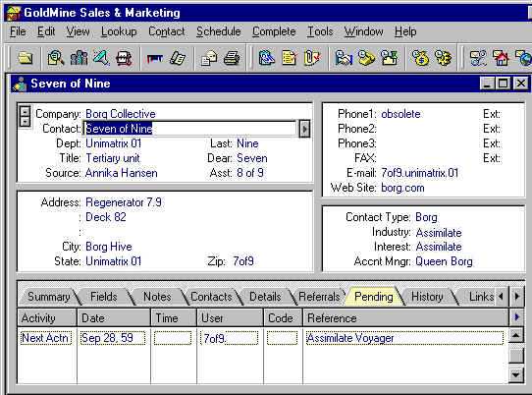Select the Pending tab

tap(374, 297)
